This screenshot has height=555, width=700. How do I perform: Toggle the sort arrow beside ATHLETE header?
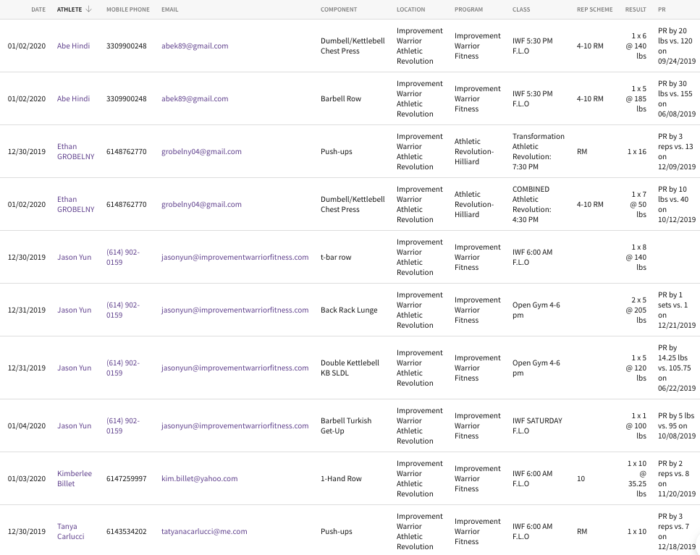coord(88,9)
